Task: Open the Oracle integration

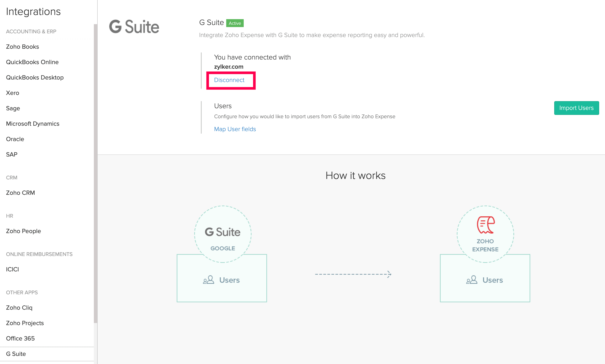Action: tap(15, 139)
